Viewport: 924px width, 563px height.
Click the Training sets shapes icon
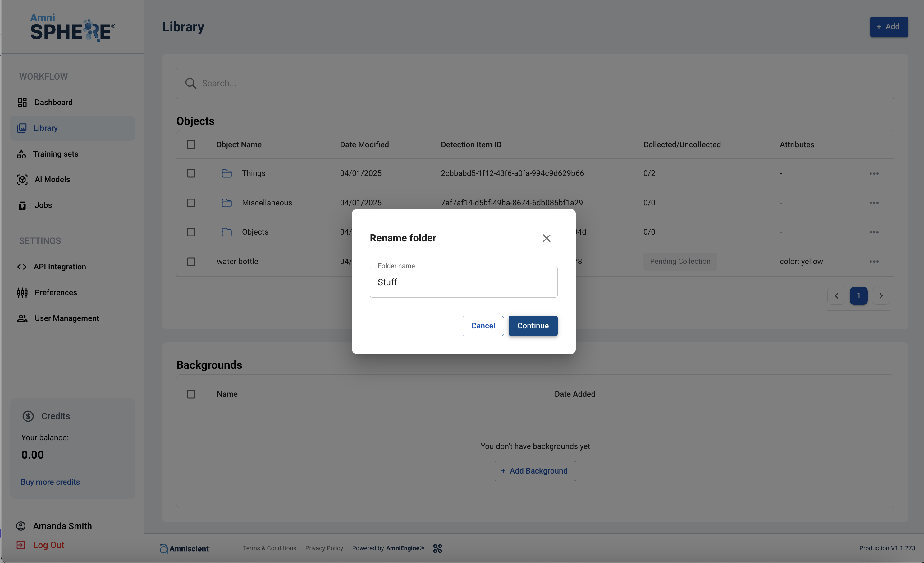click(x=21, y=154)
